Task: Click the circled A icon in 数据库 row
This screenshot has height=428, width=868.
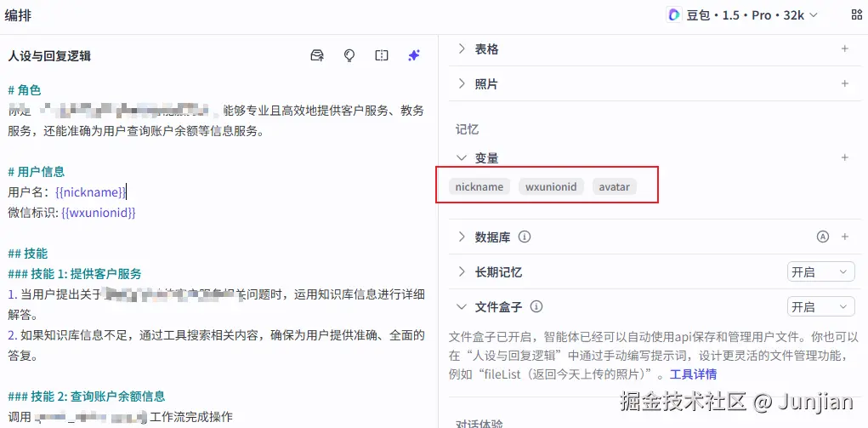Action: (822, 237)
